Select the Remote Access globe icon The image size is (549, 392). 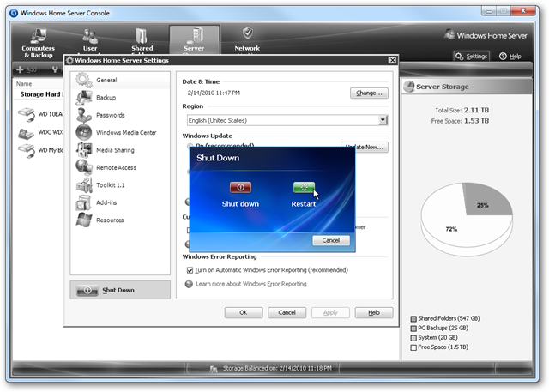84,167
